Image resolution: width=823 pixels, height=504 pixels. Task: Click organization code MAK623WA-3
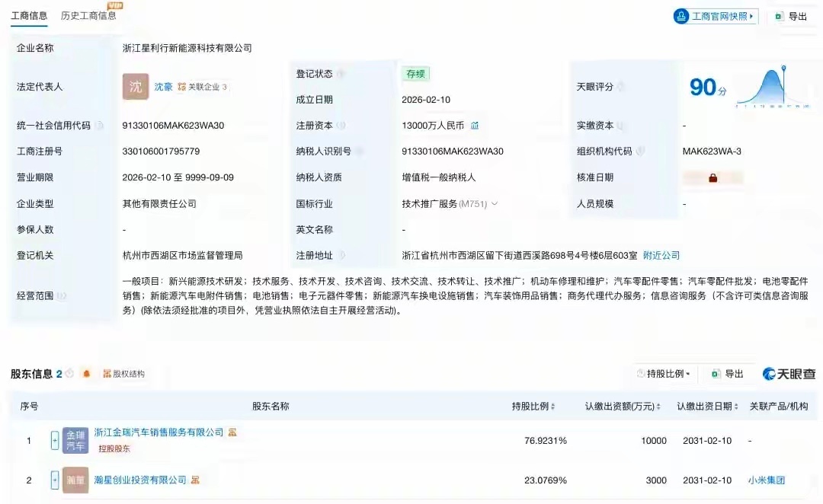tap(712, 151)
